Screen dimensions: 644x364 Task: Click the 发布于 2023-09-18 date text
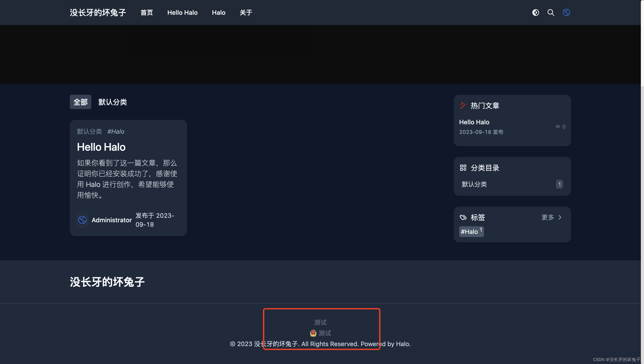pyautogui.click(x=155, y=220)
